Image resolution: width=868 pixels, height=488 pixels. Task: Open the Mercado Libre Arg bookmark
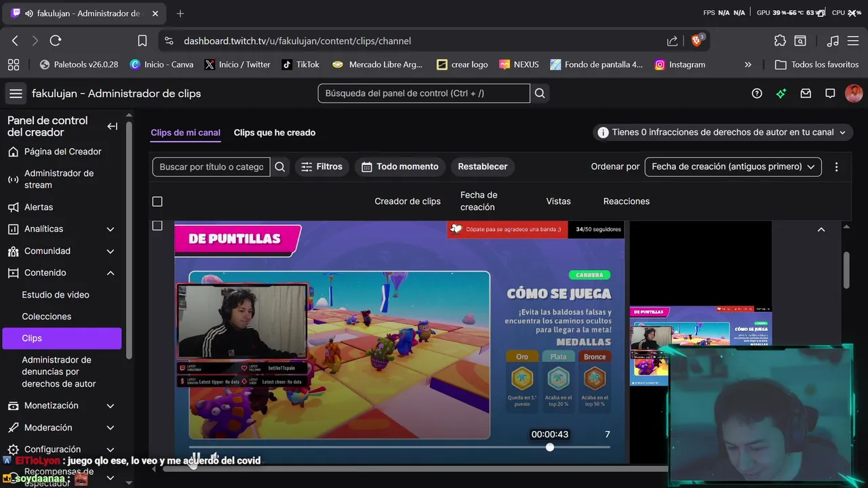(x=378, y=64)
